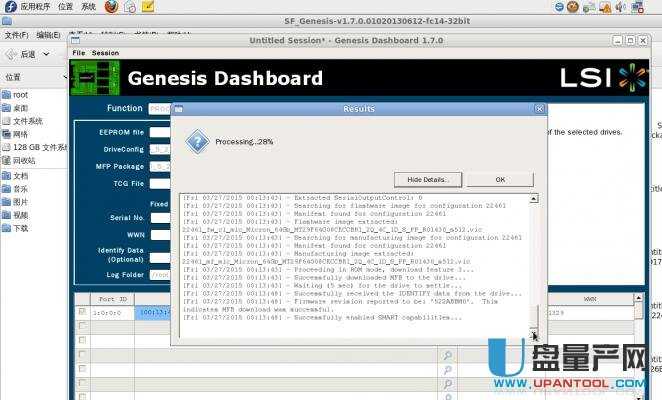Open the root folder in sidebar
This screenshot has width=662, height=400.
coord(20,95)
